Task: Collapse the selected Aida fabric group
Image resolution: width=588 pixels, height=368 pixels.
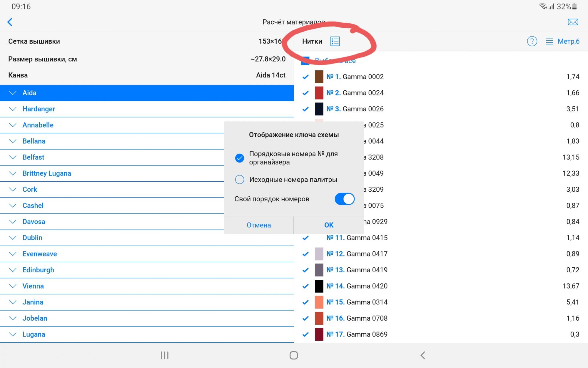Action: point(13,93)
